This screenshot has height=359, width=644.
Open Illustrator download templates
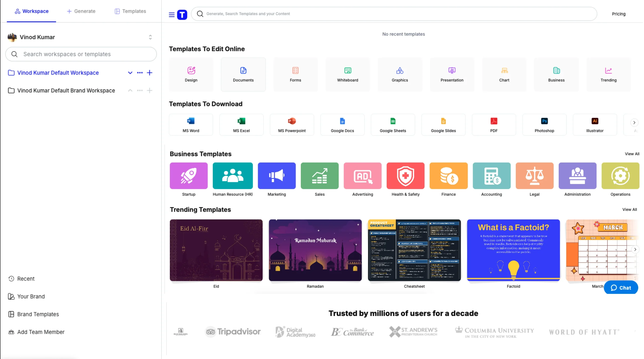tap(595, 125)
